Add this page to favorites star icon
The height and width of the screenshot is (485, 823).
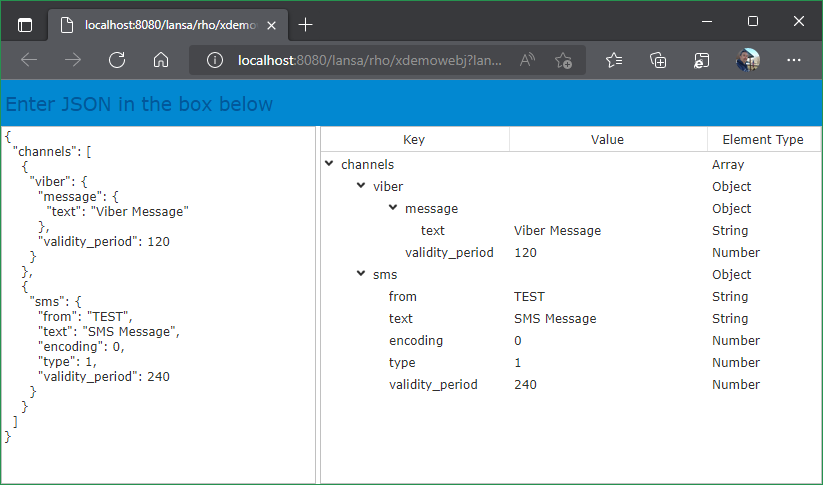[563, 60]
